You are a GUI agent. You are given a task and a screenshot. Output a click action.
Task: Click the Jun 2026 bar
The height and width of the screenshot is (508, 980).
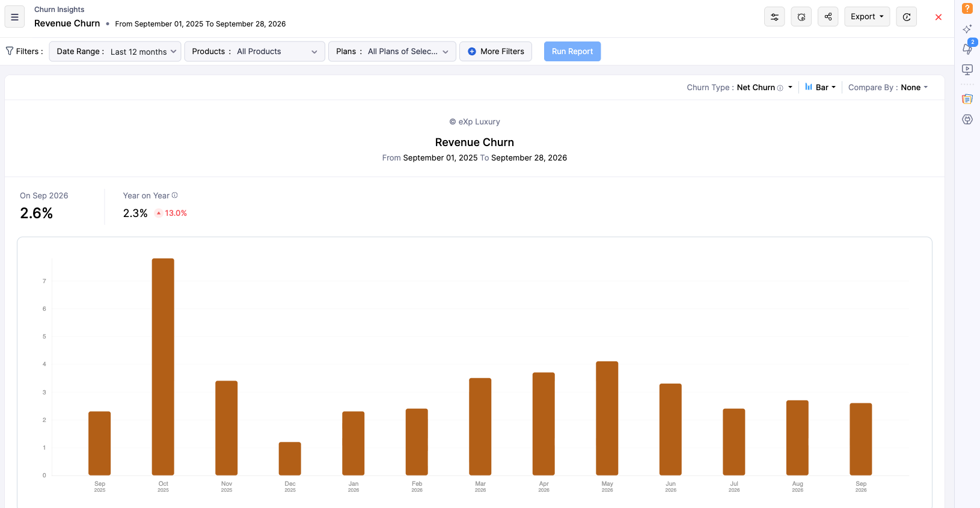(670, 429)
